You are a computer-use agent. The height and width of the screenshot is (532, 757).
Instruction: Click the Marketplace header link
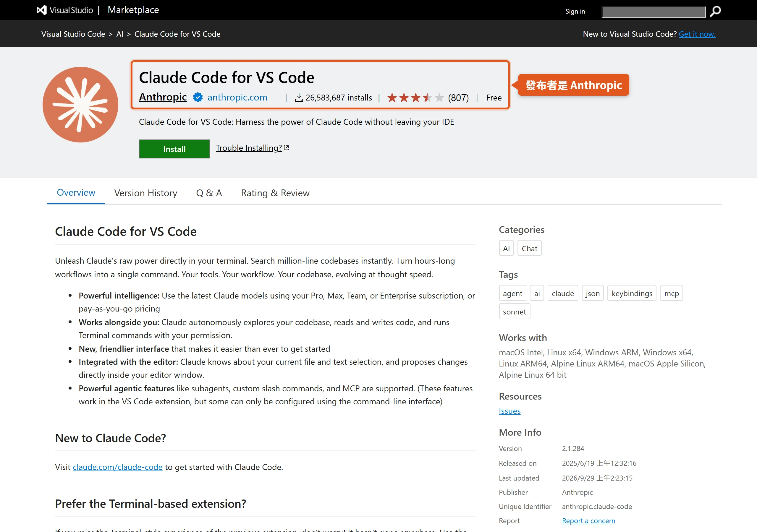pos(133,10)
